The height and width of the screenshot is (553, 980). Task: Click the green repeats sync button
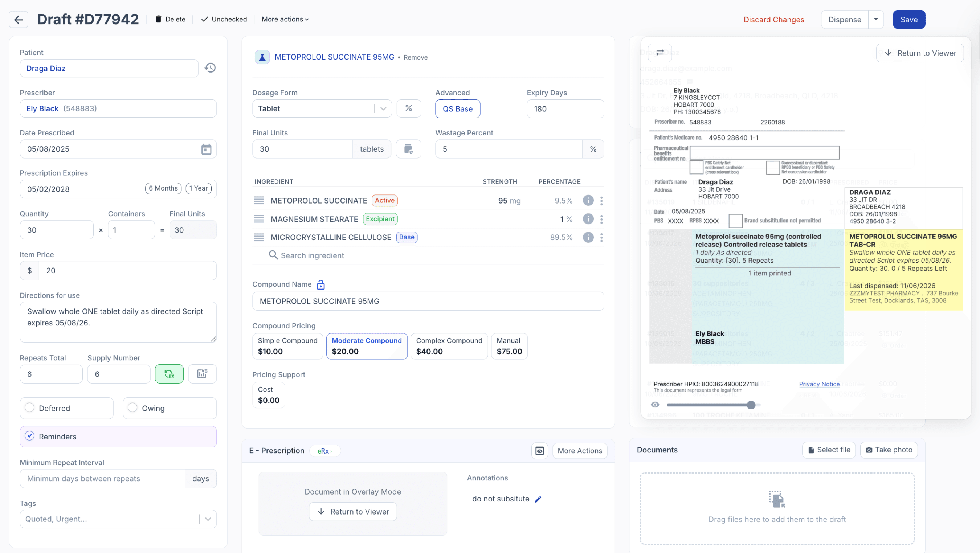[x=169, y=374]
